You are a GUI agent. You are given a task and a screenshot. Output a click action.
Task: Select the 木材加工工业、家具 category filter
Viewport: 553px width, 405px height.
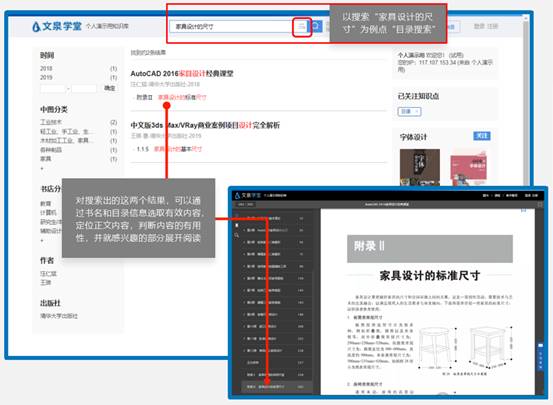coord(67,140)
